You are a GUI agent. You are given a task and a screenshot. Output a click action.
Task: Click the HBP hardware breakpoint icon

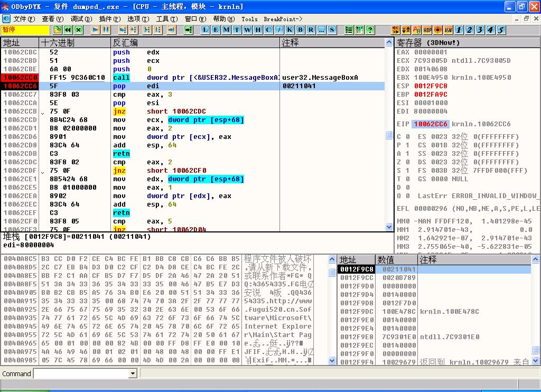[x=427, y=30]
